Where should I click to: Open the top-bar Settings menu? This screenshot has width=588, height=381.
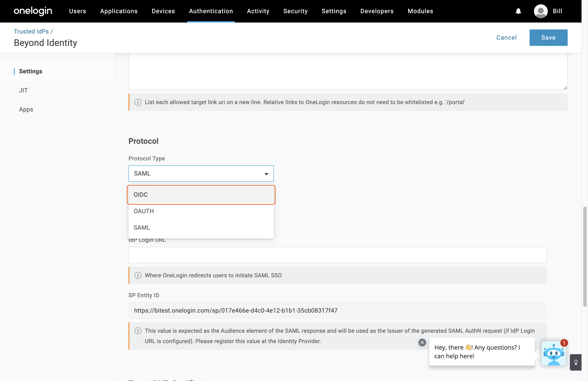tap(334, 11)
